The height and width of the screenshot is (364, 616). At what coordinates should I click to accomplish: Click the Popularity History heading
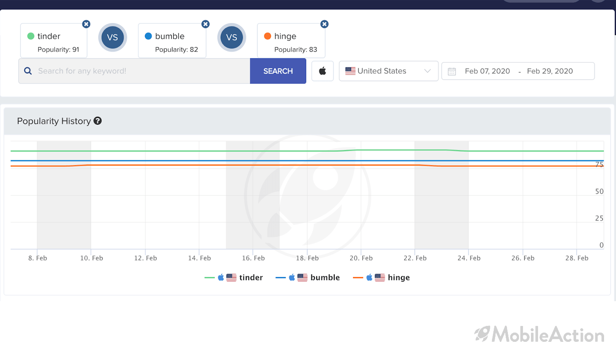pyautogui.click(x=54, y=121)
